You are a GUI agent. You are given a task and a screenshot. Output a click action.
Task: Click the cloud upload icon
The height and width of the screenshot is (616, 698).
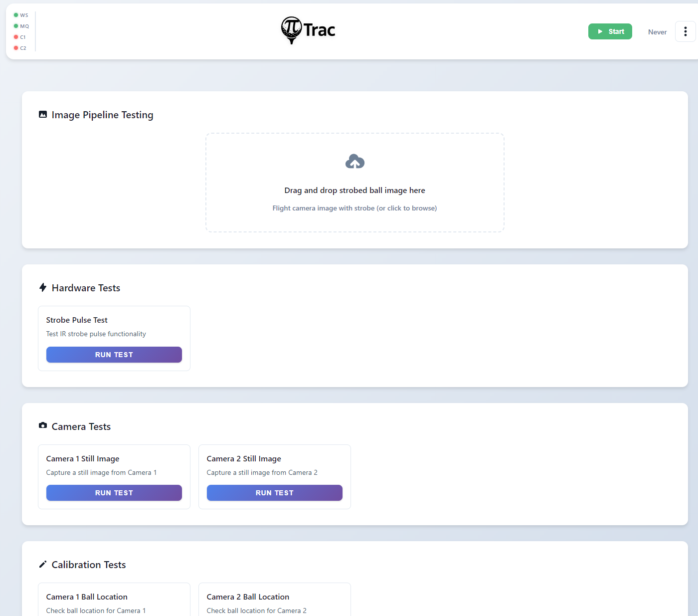point(354,162)
